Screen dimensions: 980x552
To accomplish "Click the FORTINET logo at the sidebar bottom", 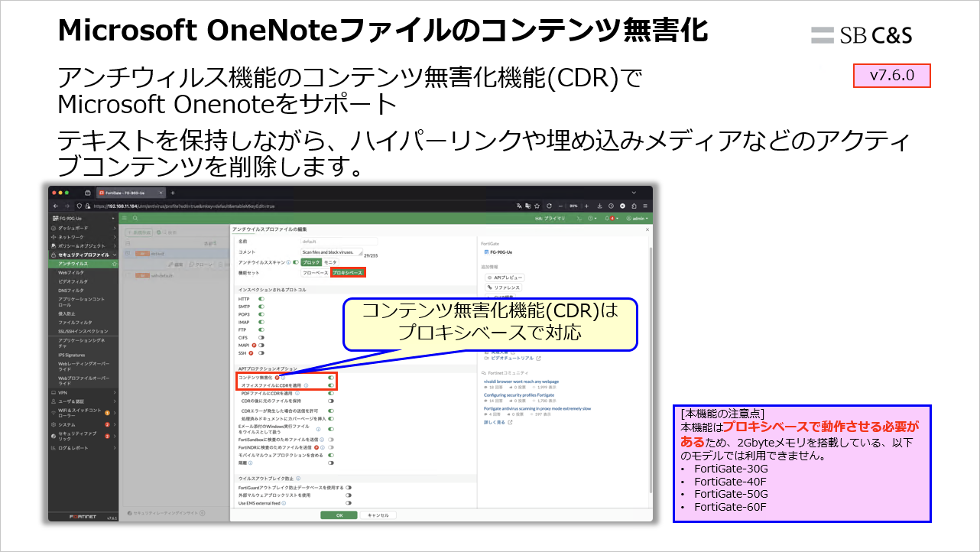I will click(x=83, y=517).
